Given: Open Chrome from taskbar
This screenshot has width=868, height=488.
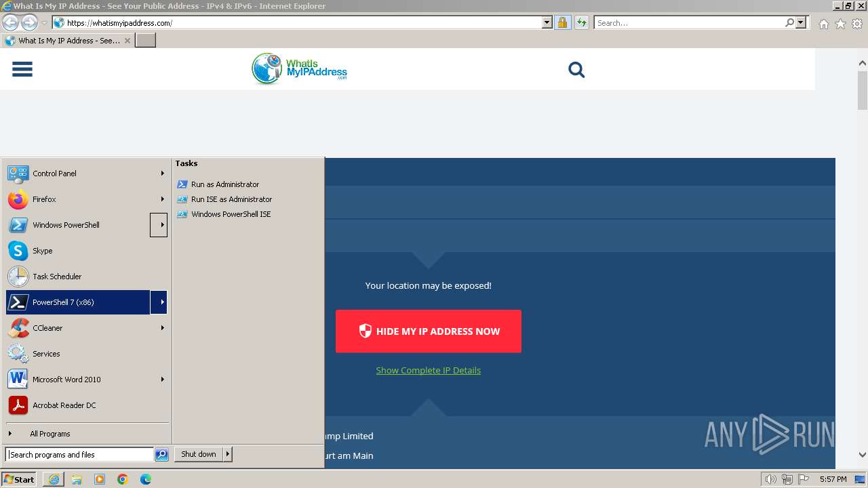Looking at the screenshot, I should point(123,479).
